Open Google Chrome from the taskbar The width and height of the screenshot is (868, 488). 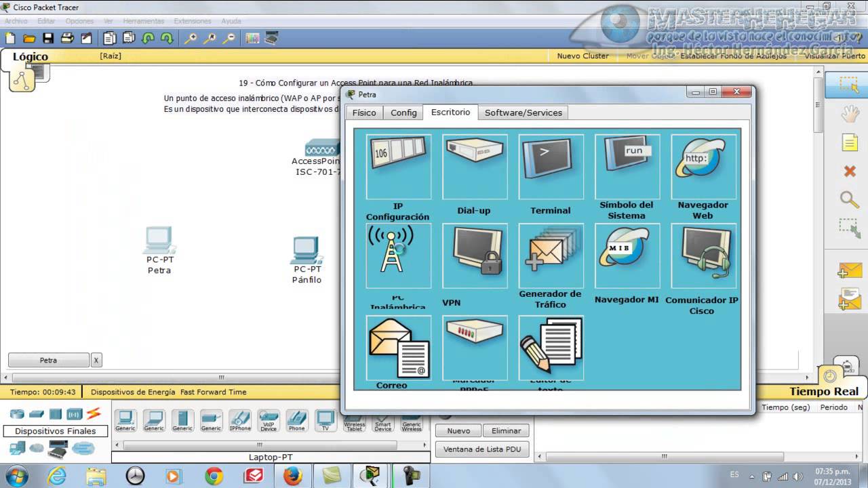(x=214, y=476)
